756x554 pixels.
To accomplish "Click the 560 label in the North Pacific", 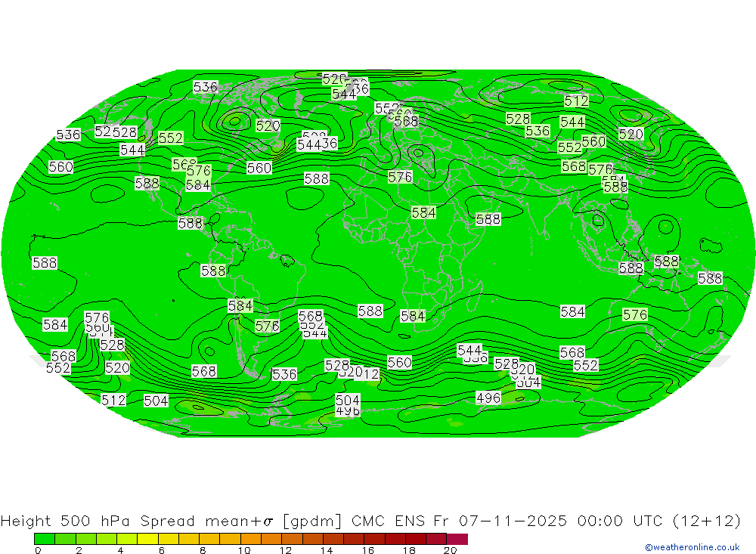I will pos(60,167).
